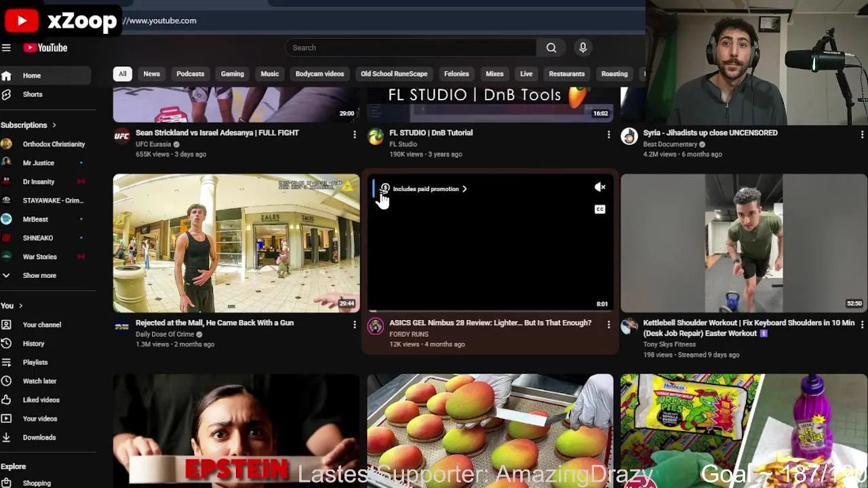This screenshot has width=868, height=488.
Task: Open options for Kettlebell Shoulder Workout video
Action: pyautogui.click(x=862, y=325)
